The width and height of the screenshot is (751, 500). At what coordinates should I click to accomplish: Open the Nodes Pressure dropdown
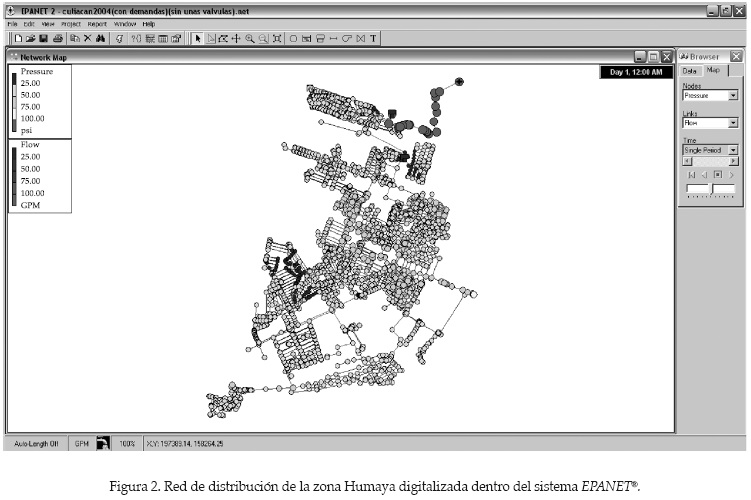pos(732,96)
